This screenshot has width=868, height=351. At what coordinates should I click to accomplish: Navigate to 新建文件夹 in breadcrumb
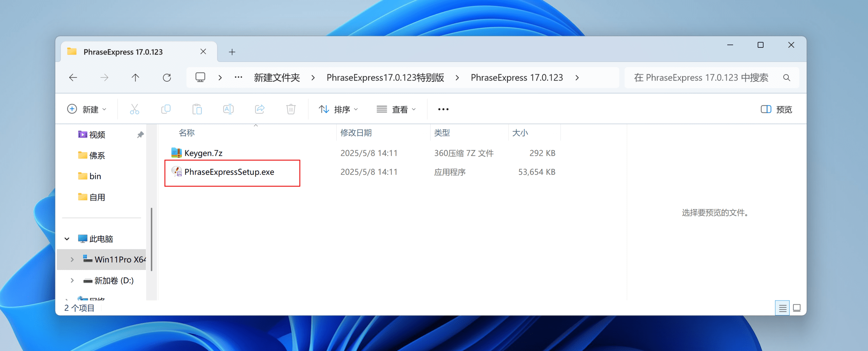[277, 78]
